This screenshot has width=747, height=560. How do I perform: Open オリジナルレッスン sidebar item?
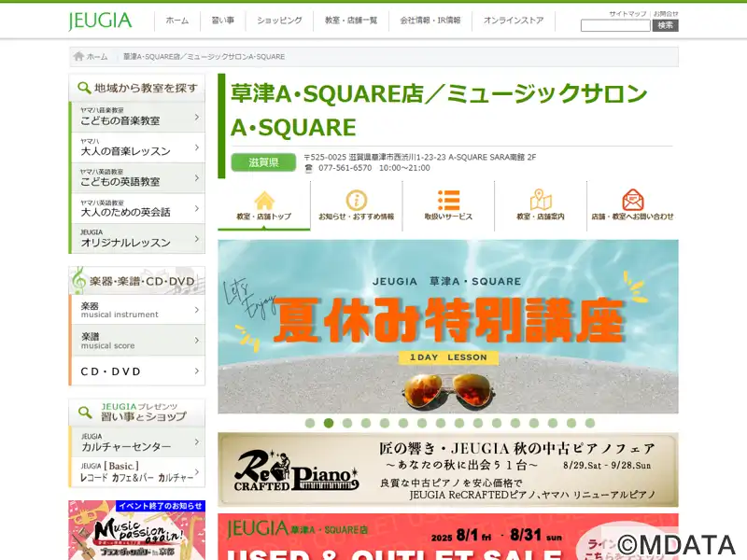tap(137, 239)
